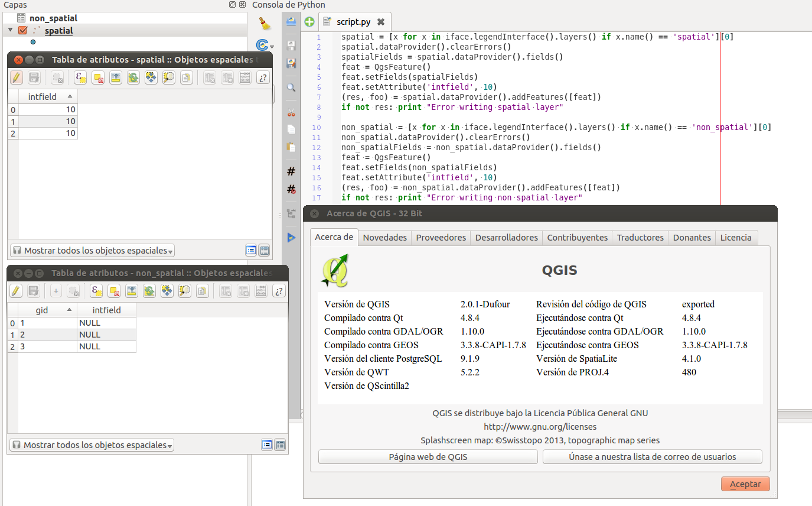Toggle editing pencil in non_spatial attribute table
This screenshot has width=812, height=506.
pyautogui.click(x=16, y=291)
